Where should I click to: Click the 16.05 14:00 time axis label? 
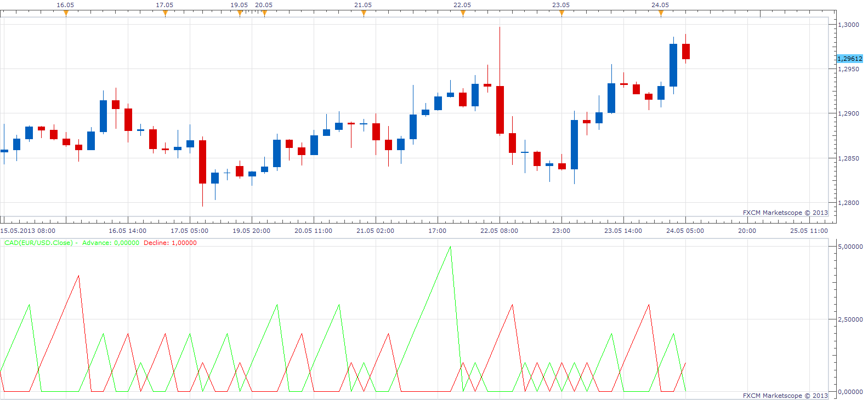(128, 231)
